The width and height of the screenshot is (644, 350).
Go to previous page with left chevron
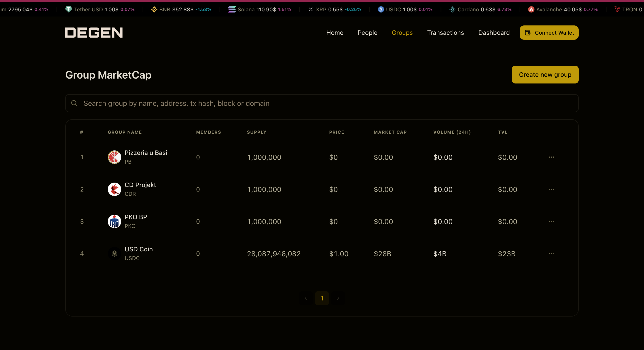tap(306, 298)
